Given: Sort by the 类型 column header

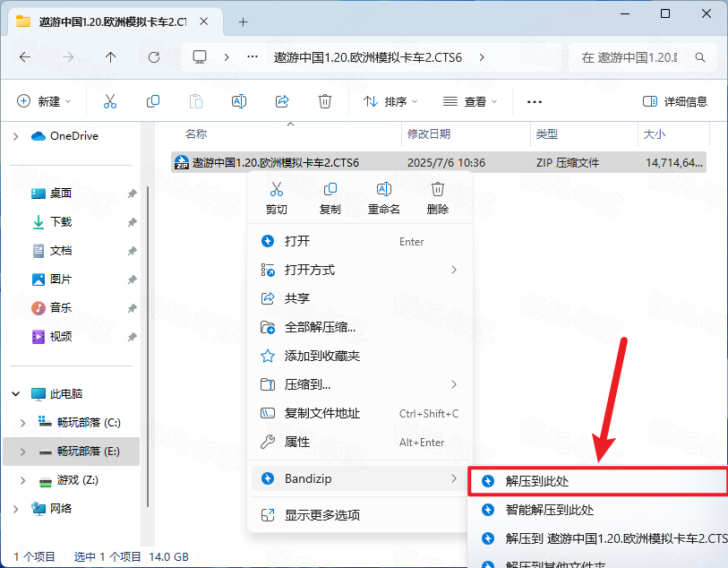Looking at the screenshot, I should click(x=547, y=134).
